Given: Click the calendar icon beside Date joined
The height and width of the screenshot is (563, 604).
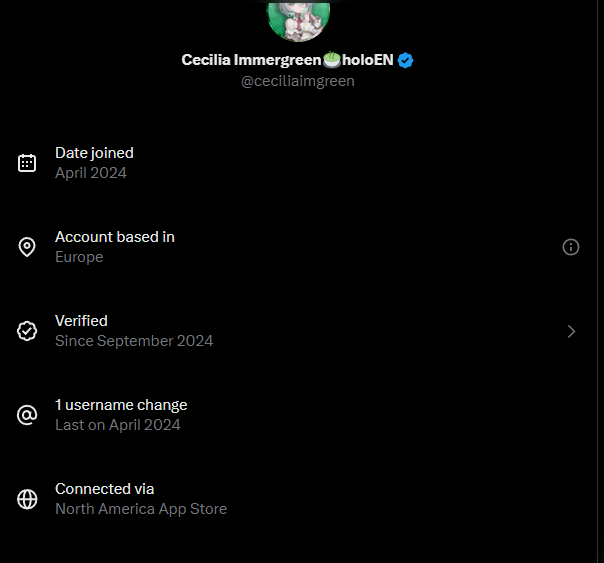Looking at the screenshot, I should point(27,163).
